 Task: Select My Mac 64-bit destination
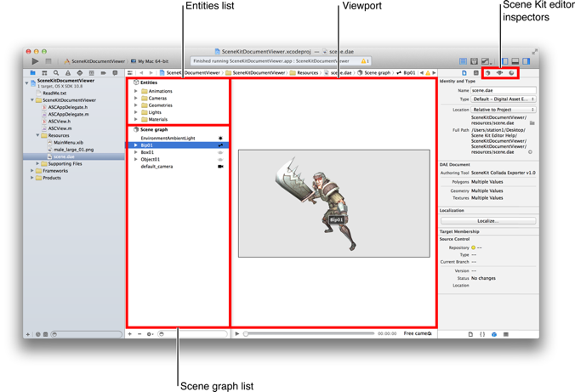click(150, 61)
